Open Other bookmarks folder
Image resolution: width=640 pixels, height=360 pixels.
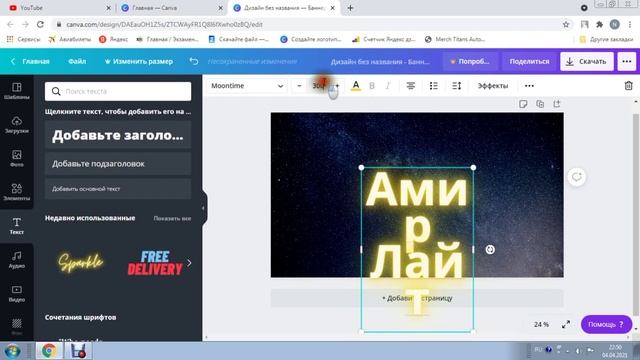click(606, 39)
